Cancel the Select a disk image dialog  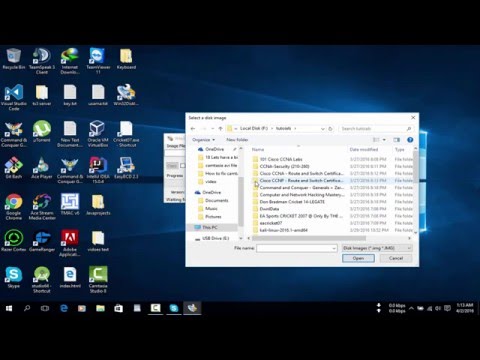point(396,258)
